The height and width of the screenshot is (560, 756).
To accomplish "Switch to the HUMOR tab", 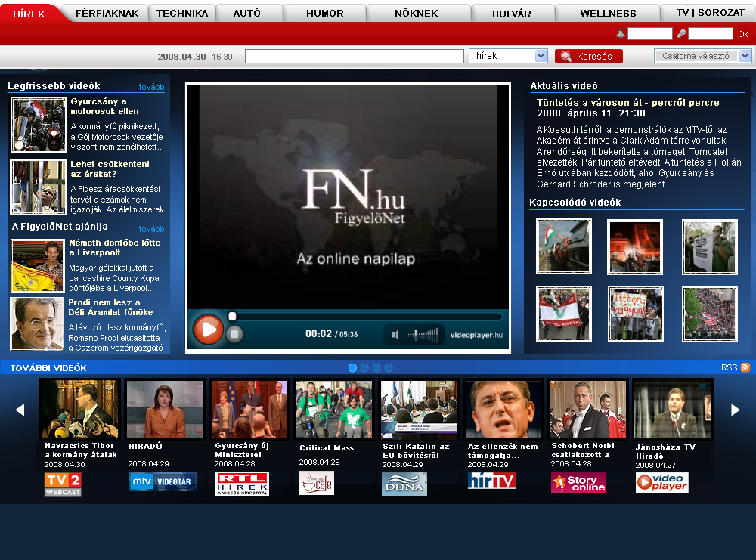I will (x=325, y=13).
